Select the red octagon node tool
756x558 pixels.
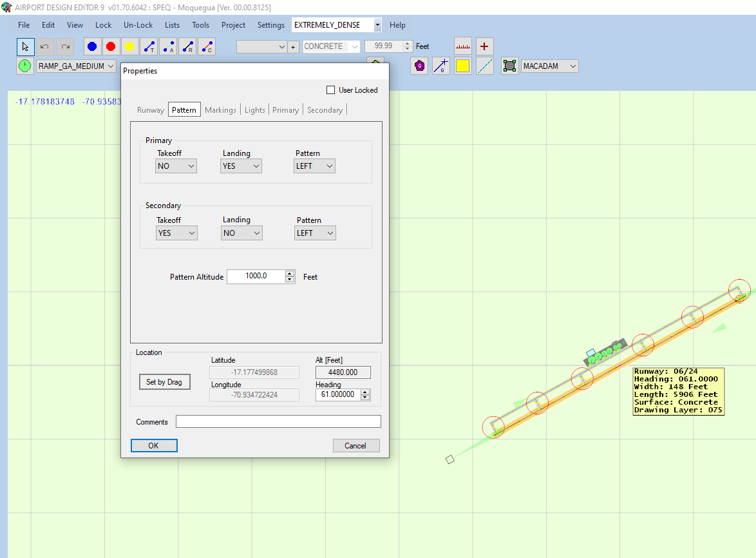click(x=111, y=47)
